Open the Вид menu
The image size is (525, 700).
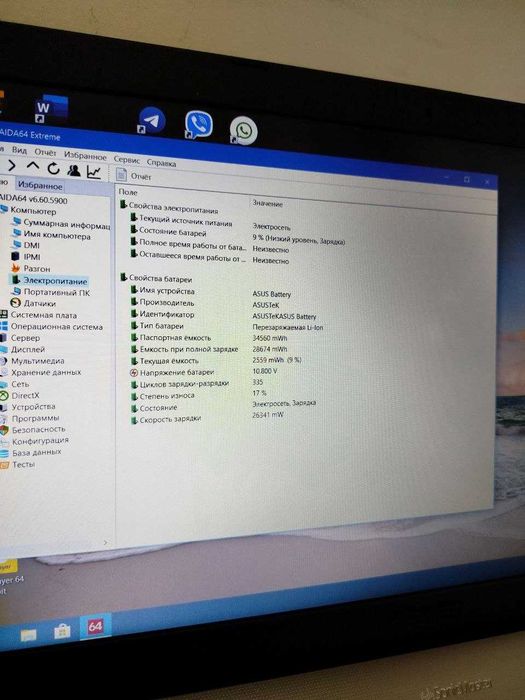pos(19,150)
